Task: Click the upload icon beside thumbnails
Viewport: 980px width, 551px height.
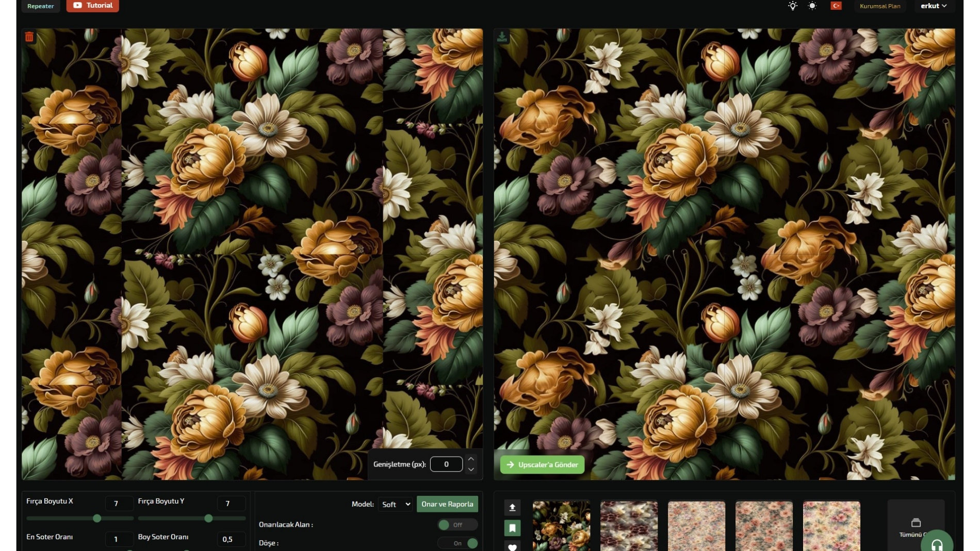Action: point(512,507)
